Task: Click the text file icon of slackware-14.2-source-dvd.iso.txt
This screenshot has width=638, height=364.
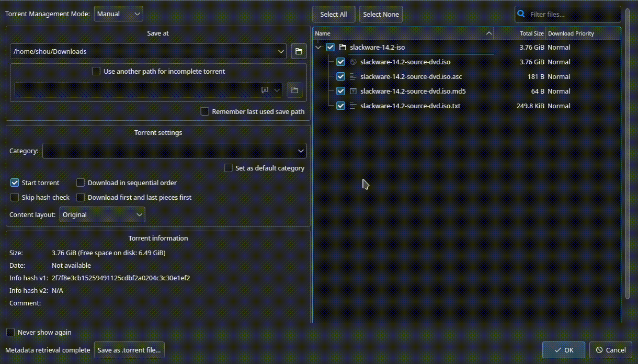Action: [x=352, y=106]
